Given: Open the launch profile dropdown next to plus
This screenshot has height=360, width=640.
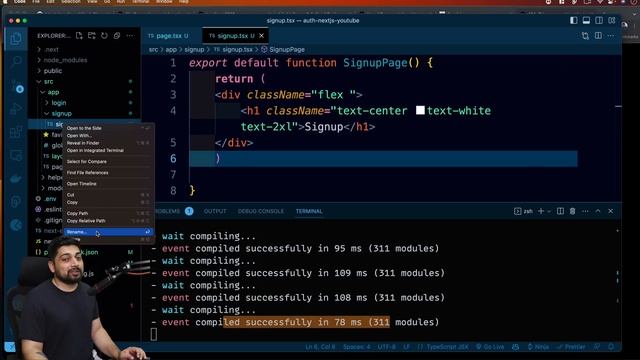Looking at the screenshot, I should coord(549,211).
